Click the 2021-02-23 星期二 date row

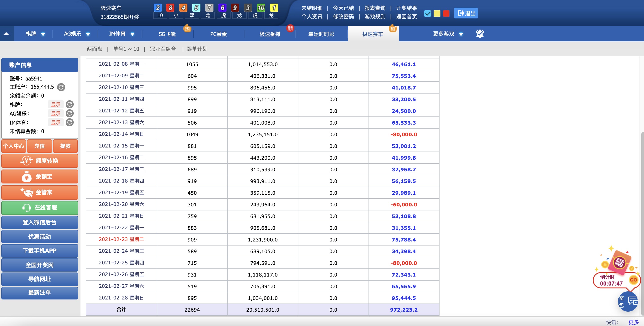click(121, 239)
